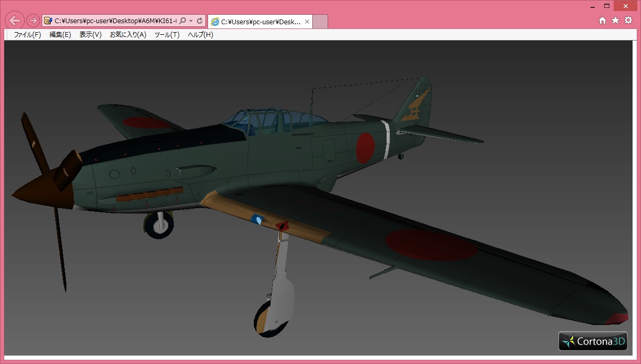Open Favorites with the star icon
This screenshot has height=364, width=641.
pos(615,21)
